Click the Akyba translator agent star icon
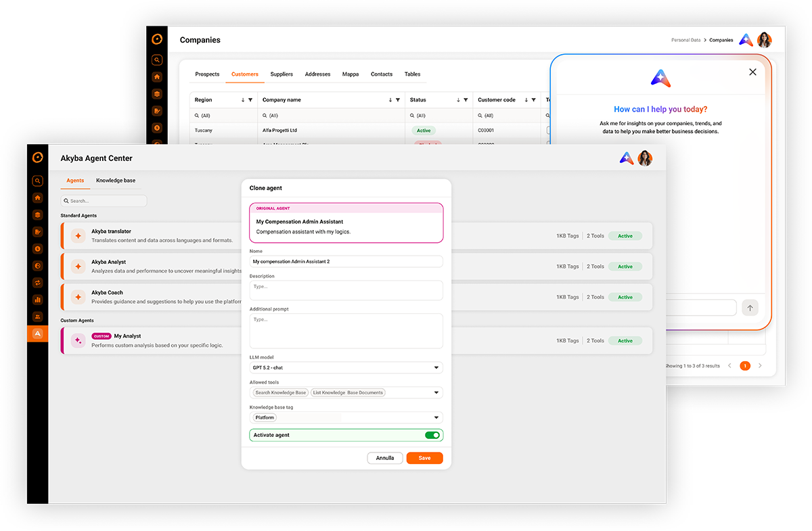The height and width of the screenshot is (531, 812). click(78, 235)
